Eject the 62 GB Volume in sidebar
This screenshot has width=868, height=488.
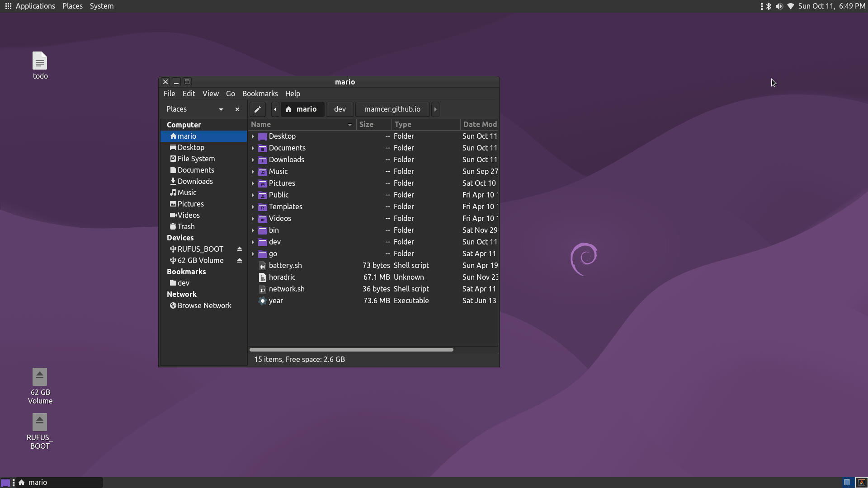(x=240, y=261)
